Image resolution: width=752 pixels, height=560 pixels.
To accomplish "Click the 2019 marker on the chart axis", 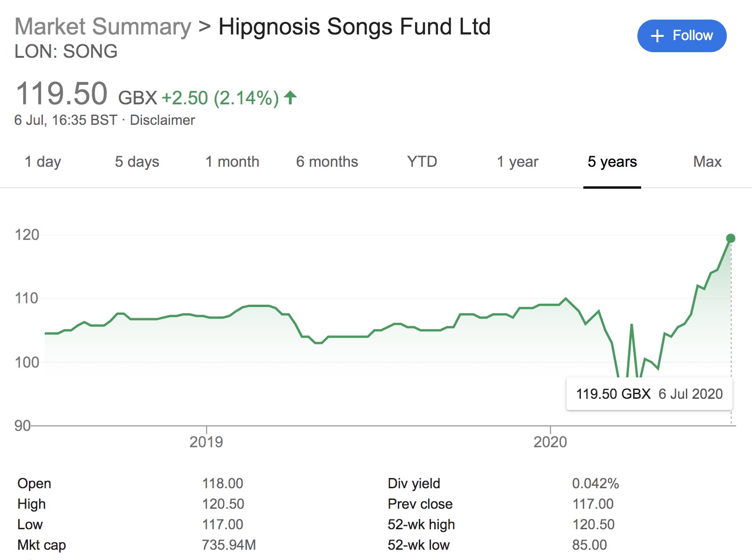I will click(x=206, y=442).
